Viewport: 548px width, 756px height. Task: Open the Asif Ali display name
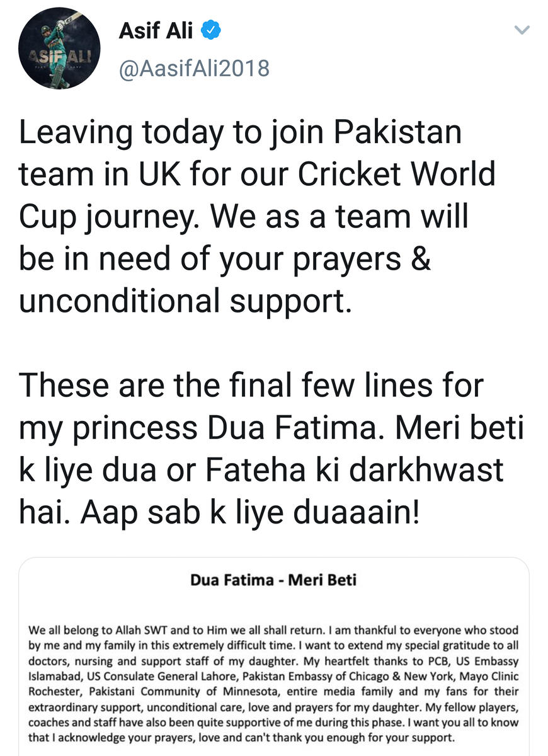156,30
